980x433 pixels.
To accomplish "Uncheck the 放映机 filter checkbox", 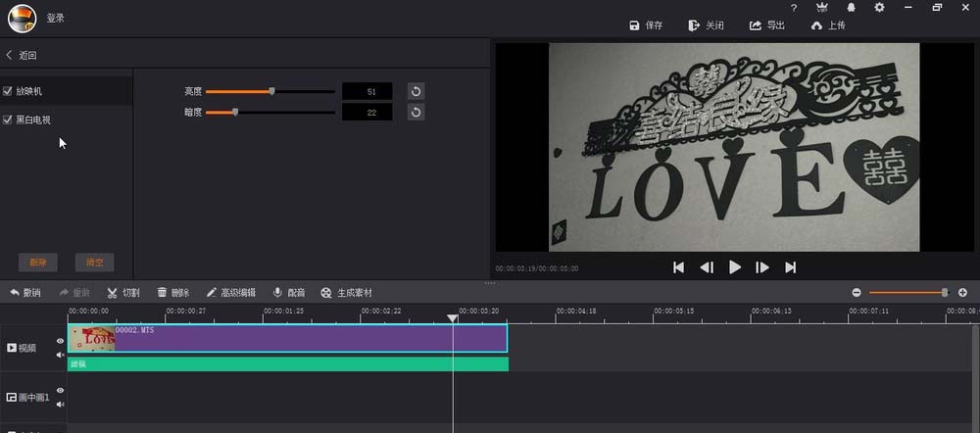I will click(8, 91).
